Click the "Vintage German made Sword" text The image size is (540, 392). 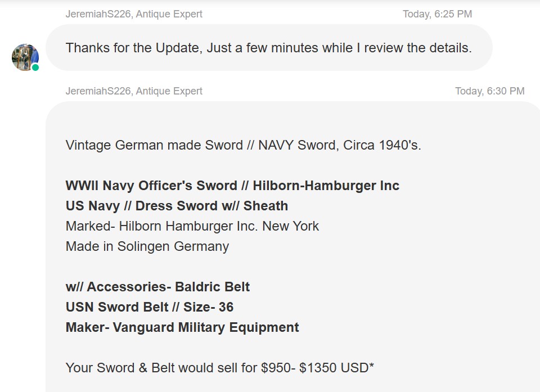tap(154, 145)
